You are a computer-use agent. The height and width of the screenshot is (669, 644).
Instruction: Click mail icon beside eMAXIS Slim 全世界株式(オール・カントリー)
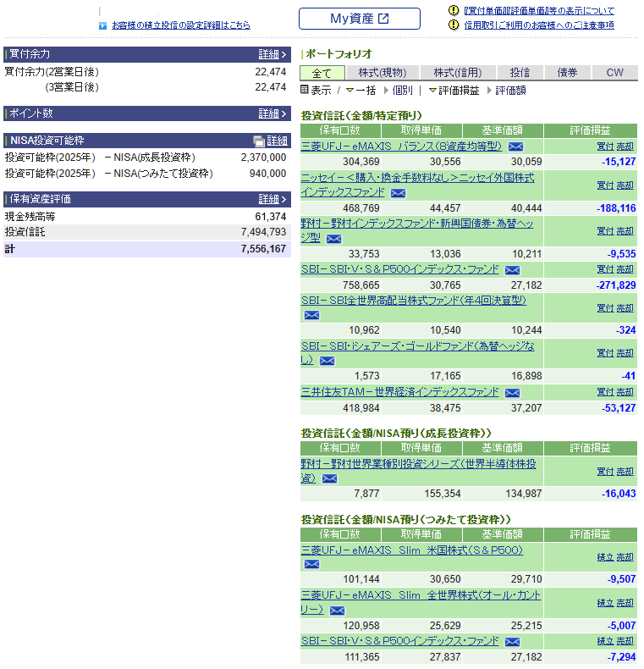click(337, 611)
